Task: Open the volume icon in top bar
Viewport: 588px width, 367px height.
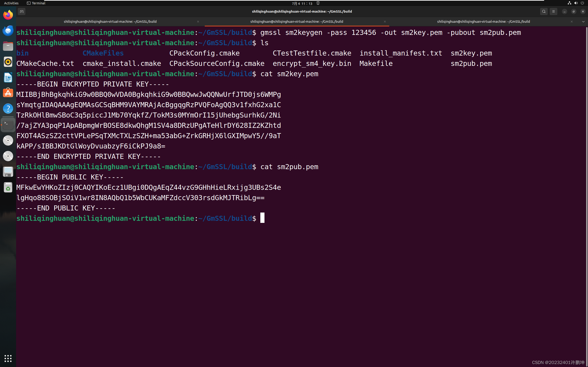Action: tap(576, 3)
